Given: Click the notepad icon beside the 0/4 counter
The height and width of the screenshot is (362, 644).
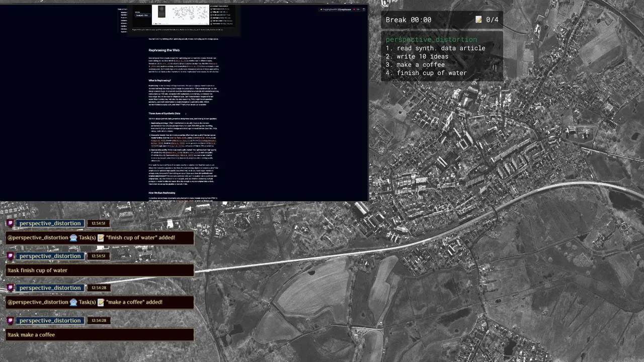Looking at the screenshot, I should tap(478, 20).
